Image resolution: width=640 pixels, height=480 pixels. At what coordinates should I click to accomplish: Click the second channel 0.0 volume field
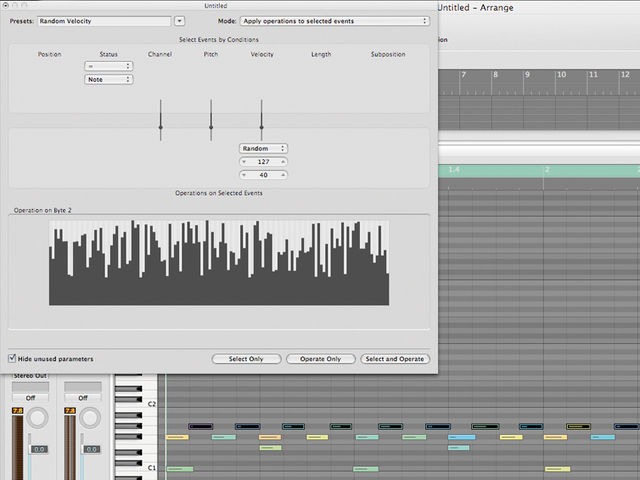click(91, 449)
